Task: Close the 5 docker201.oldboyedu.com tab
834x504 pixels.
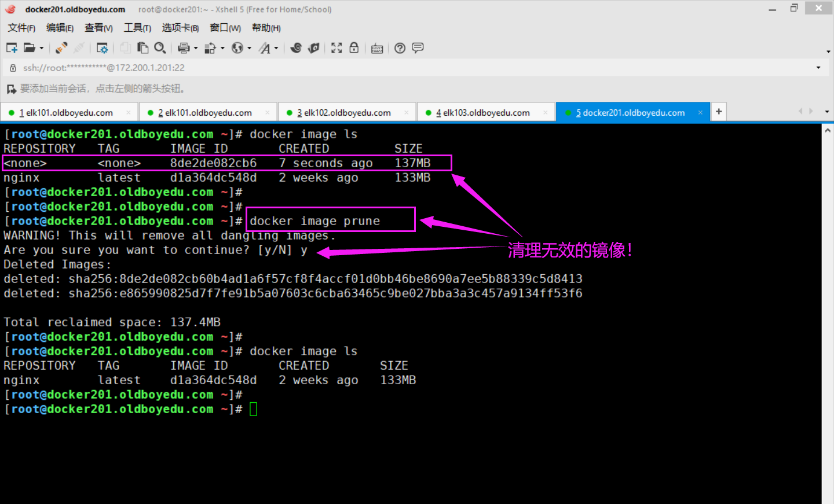Action: pyautogui.click(x=700, y=113)
